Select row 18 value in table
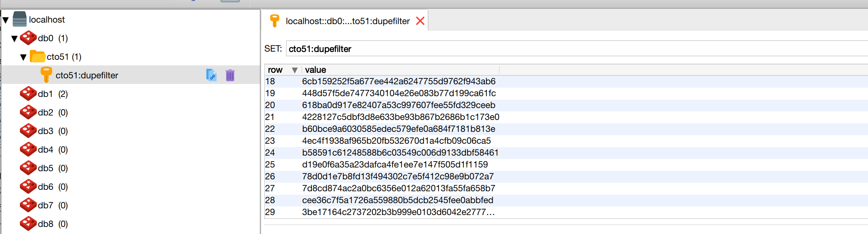Viewport: 868px width, 234px height. pos(398,81)
